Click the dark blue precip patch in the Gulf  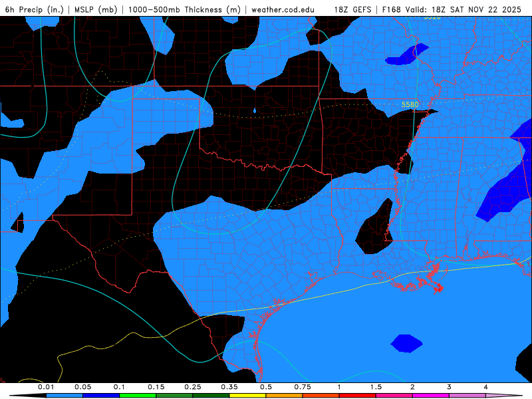click(x=406, y=343)
